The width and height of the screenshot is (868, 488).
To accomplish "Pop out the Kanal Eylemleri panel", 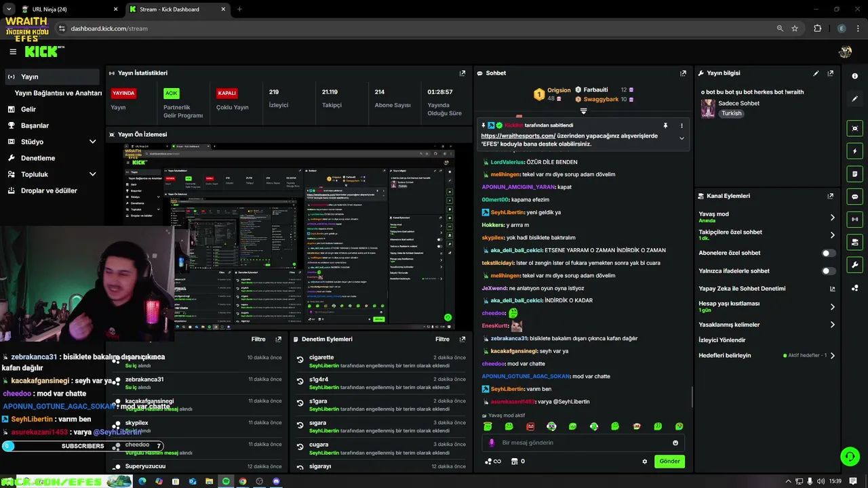I will tap(830, 196).
